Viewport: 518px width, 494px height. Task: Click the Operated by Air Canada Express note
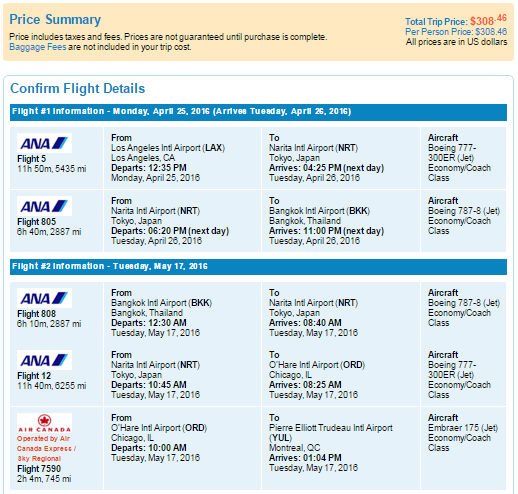click(47, 448)
